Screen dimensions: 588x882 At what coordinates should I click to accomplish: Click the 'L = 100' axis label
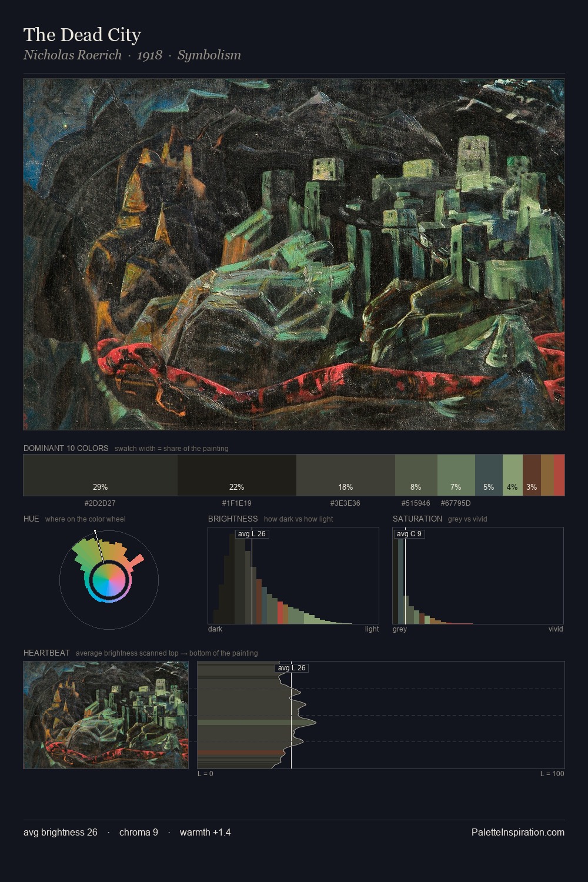point(552,774)
